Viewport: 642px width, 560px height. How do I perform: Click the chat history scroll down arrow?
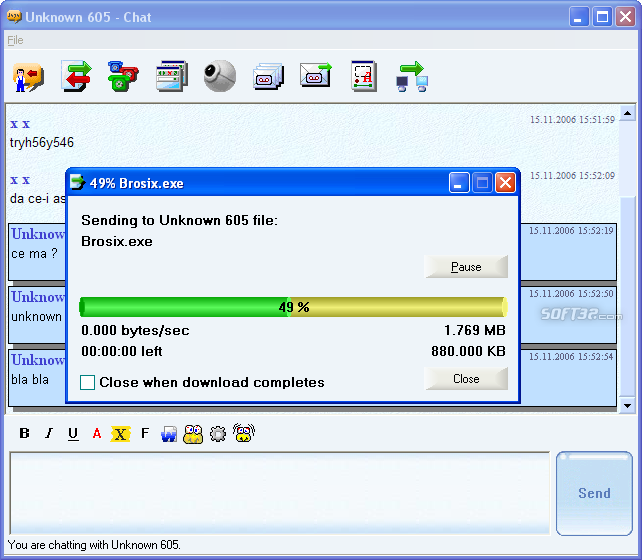pos(627,406)
